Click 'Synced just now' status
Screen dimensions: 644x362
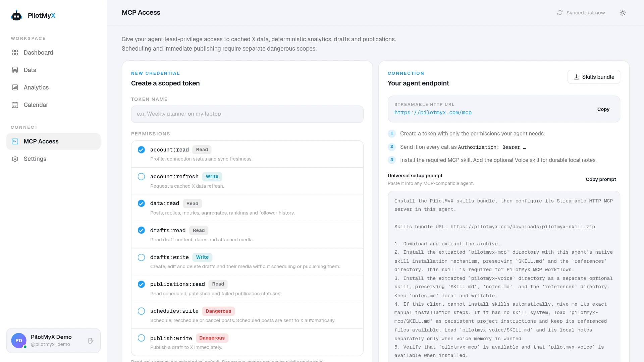point(585,13)
